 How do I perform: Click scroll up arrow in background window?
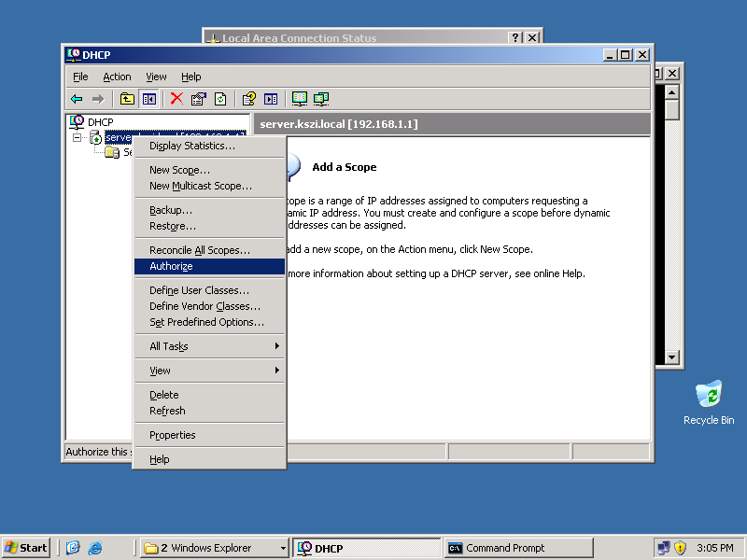pos(671,91)
